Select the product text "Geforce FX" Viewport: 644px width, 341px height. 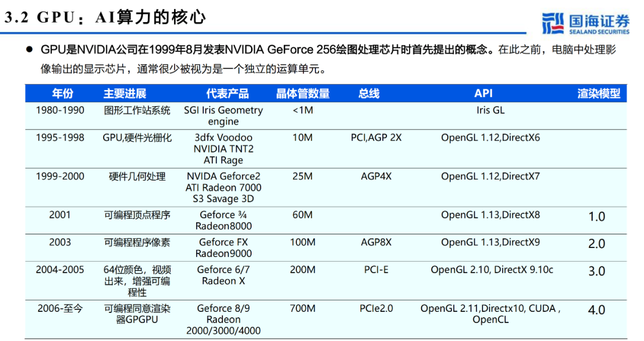tap(223, 243)
